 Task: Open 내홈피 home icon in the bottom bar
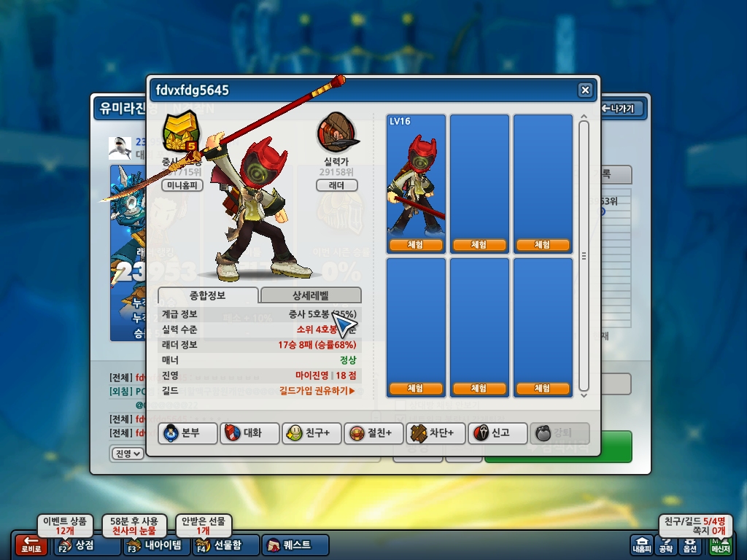coord(641,545)
